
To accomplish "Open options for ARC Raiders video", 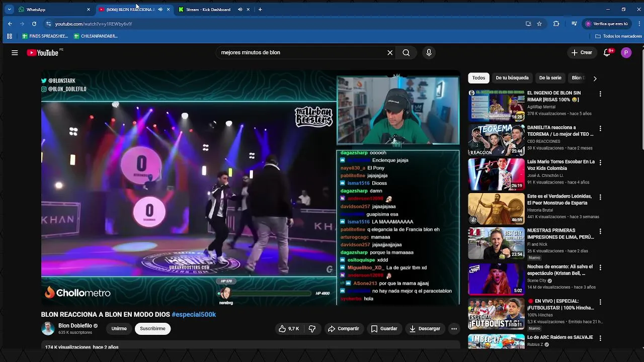I will coord(600,338).
